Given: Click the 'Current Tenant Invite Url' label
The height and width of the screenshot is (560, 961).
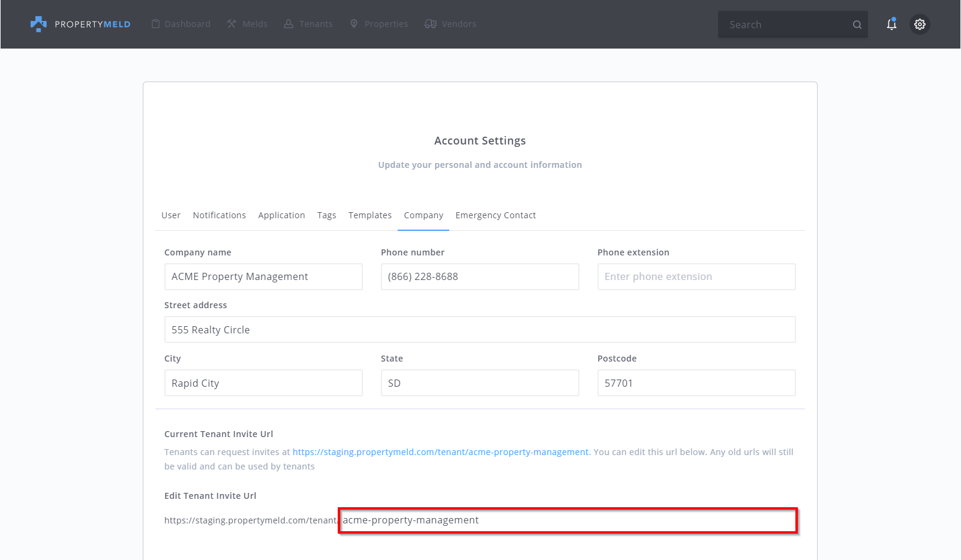Looking at the screenshot, I should pos(218,434).
